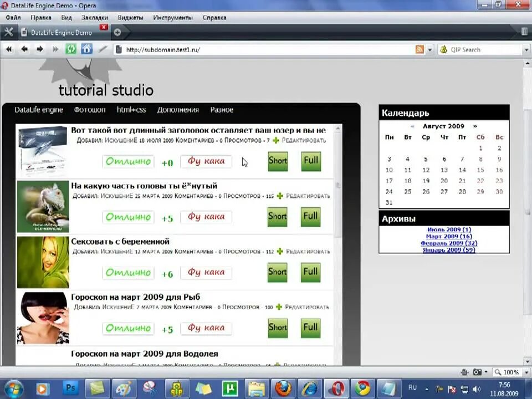
Task: Open the QIP Search engine dropdown
Action: (x=526, y=49)
